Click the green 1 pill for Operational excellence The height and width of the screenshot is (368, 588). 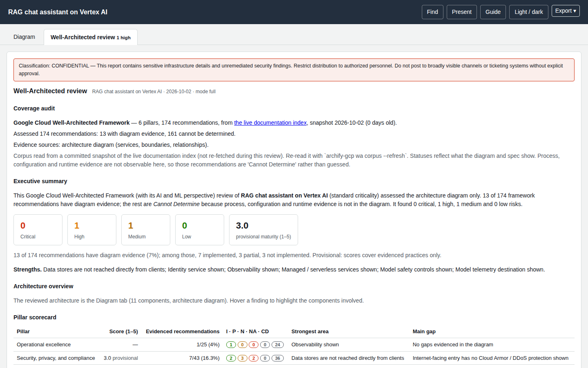tap(231, 345)
